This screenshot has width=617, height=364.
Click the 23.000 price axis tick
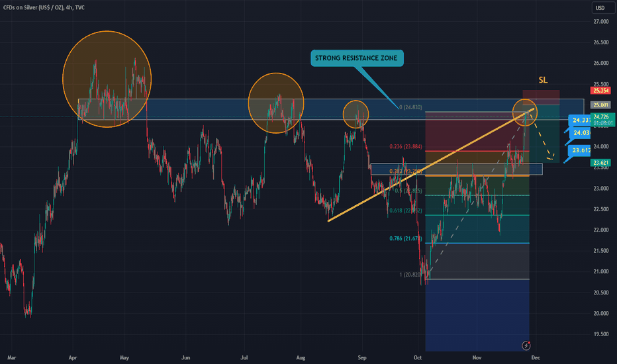(x=601, y=189)
